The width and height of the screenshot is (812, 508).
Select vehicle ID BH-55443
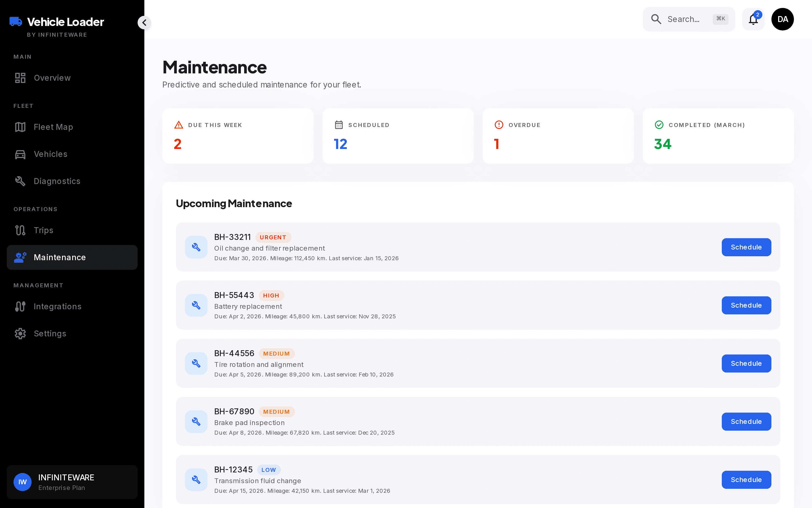(234, 295)
